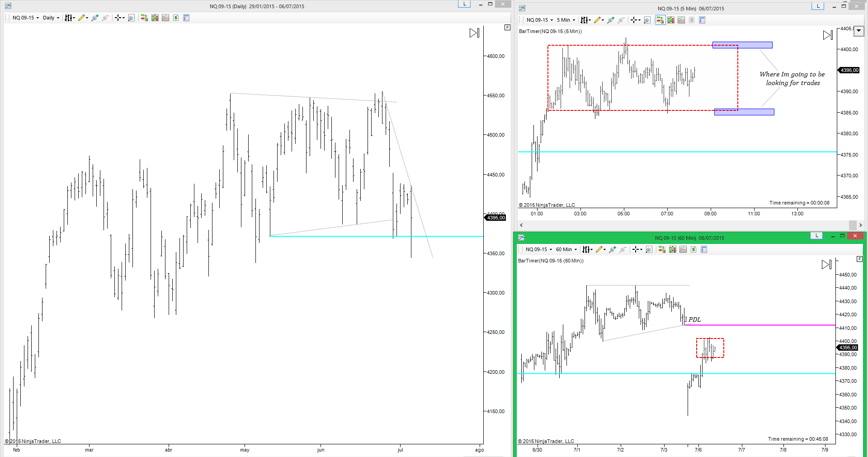Screen dimensions: 868x457
Task: Open Data Series candlestick icon in Daily window
Action: coord(155,18)
